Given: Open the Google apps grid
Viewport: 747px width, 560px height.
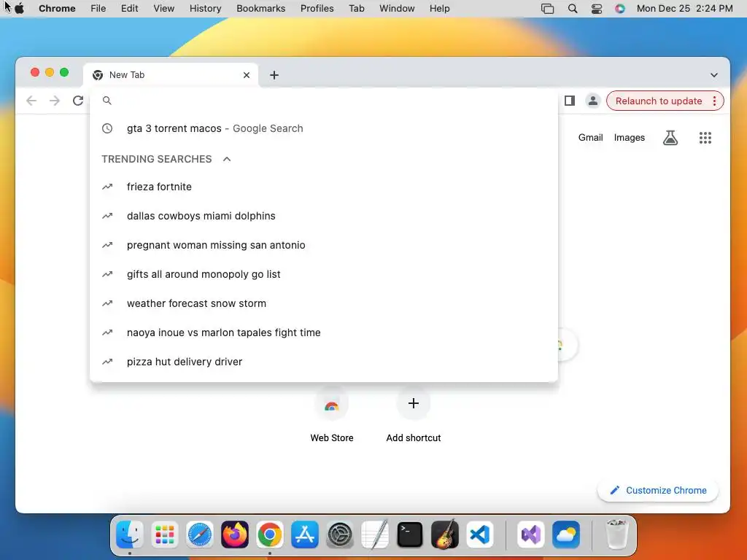Looking at the screenshot, I should (x=705, y=138).
